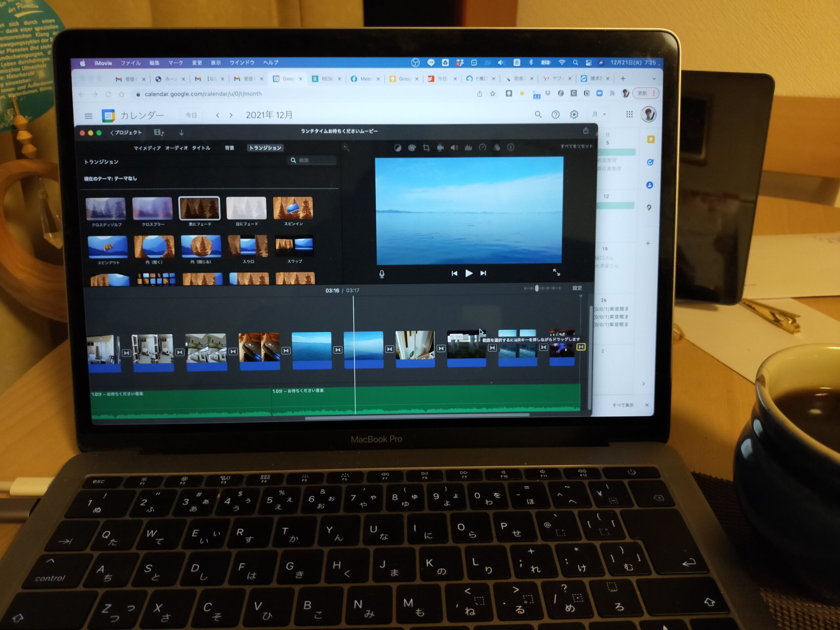Image resolution: width=840 pixels, height=630 pixels.
Task: Toggle the media browser filmstrip icon
Action: 159,133
